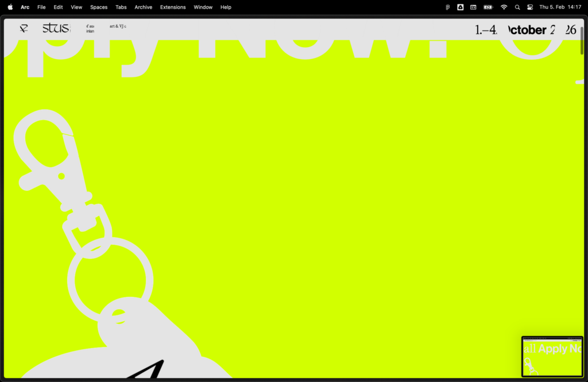Click the window layout menu bar icon
This screenshot has width=588, height=382.
473,7
